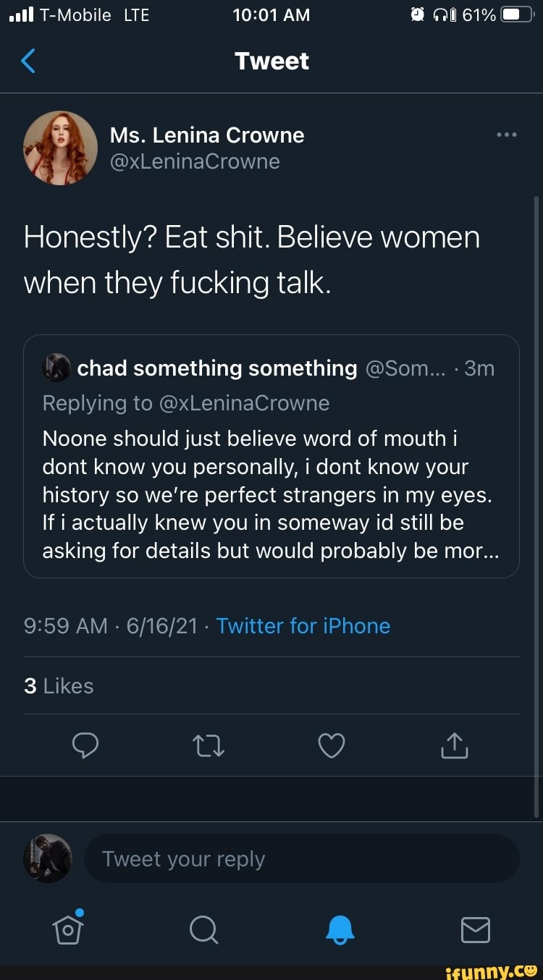Viewport: 543px width, 980px height.
Task: Go to Home tab in bottom bar
Action: pos(67,927)
